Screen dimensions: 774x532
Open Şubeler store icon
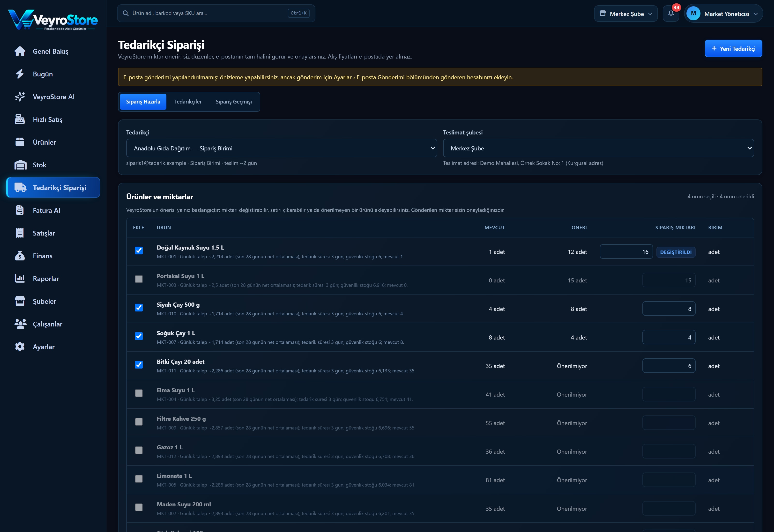20,301
